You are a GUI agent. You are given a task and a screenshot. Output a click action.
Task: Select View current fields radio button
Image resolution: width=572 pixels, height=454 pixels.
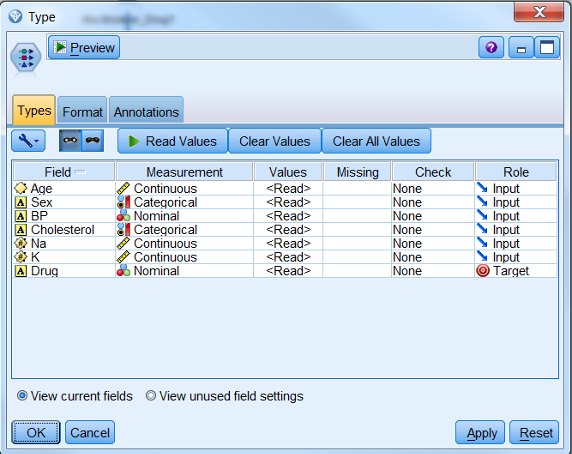[x=22, y=396]
